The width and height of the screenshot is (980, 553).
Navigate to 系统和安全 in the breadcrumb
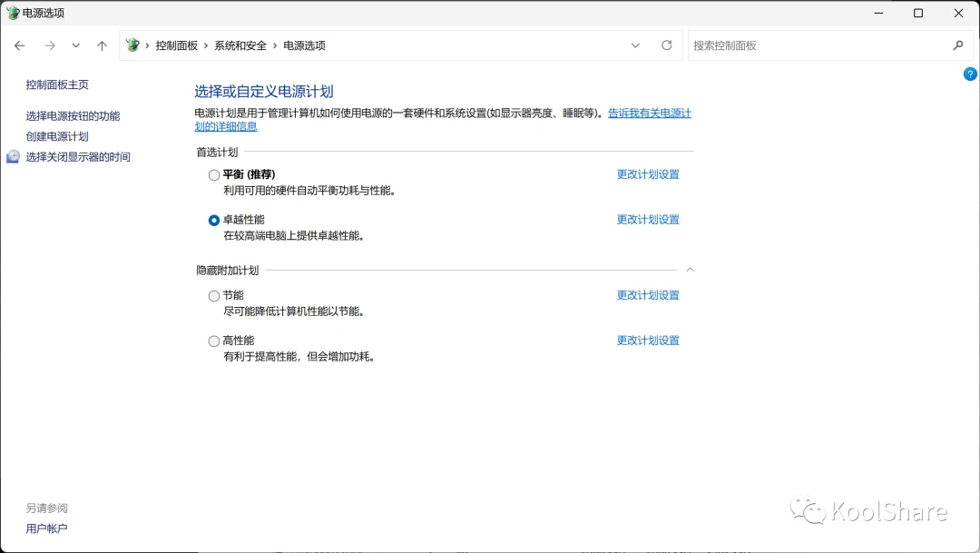240,45
